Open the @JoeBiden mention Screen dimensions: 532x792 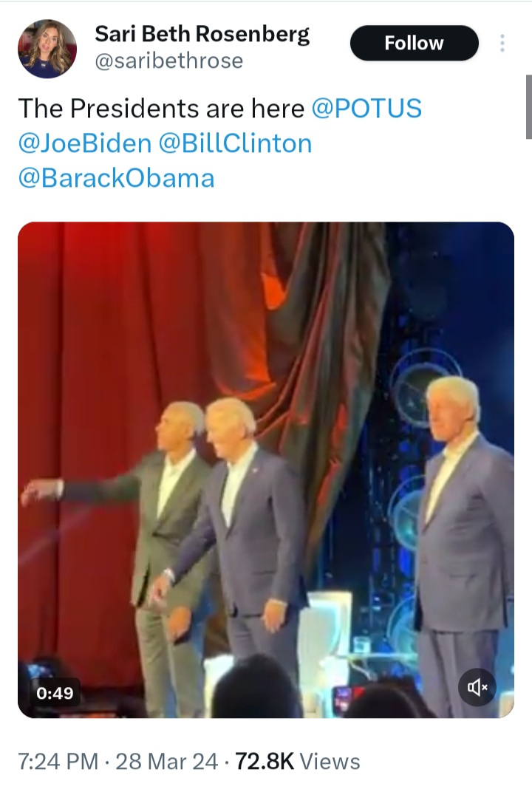coord(84,143)
